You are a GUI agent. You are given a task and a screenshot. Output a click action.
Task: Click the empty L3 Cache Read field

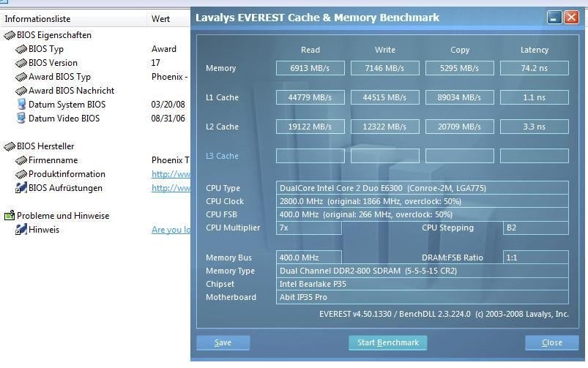click(x=310, y=156)
